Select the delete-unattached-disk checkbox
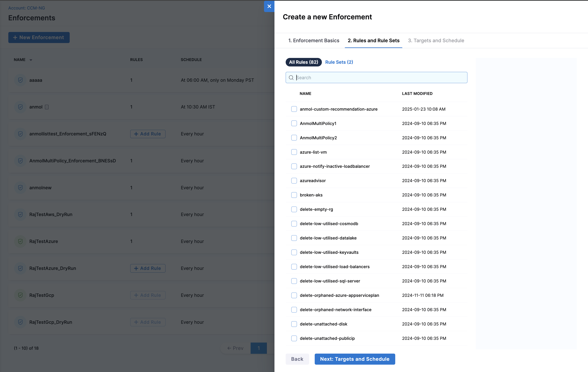 [294, 324]
